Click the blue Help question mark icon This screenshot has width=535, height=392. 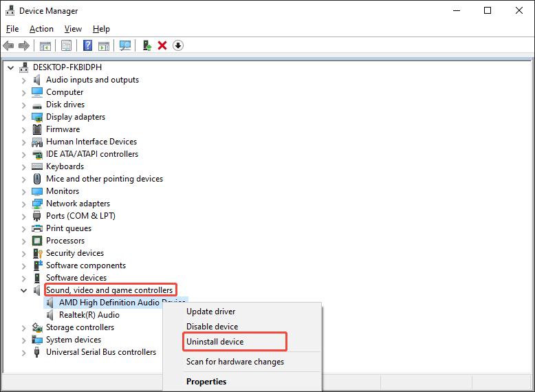point(87,45)
